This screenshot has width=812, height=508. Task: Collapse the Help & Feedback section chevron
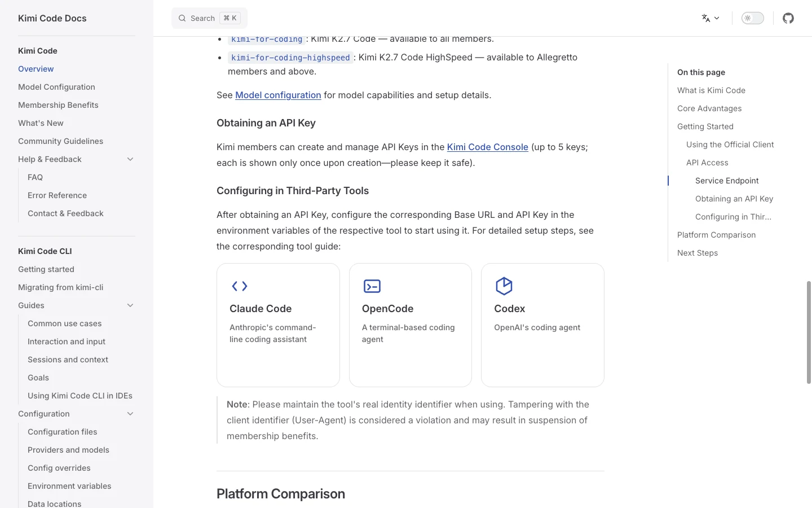point(130,159)
